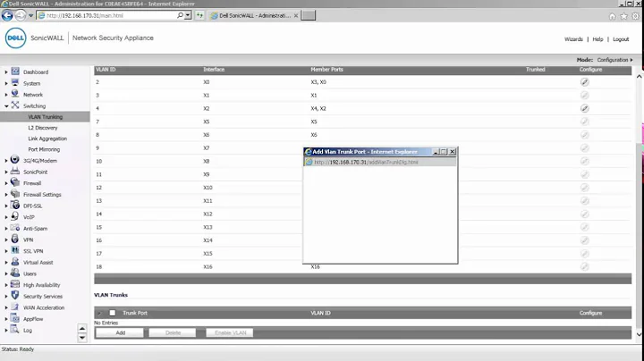Screen dimensions: 644x361
Task: Click the VLAN ID column header
Action: tap(106, 70)
